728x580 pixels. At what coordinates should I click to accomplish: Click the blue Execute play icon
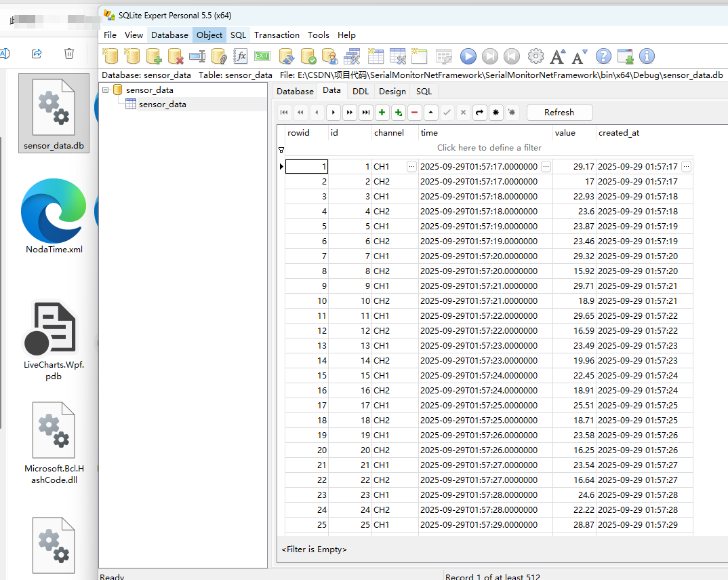point(468,56)
